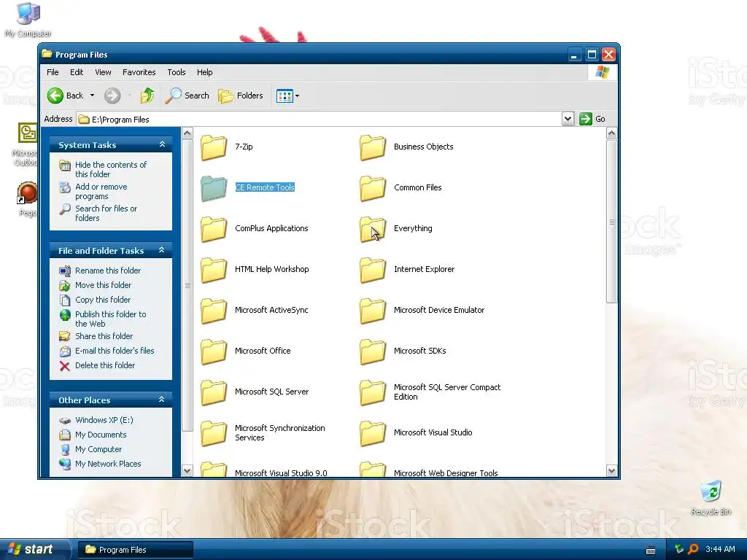The image size is (747, 560).
Task: Select the Everything folder icon
Action: (373, 229)
